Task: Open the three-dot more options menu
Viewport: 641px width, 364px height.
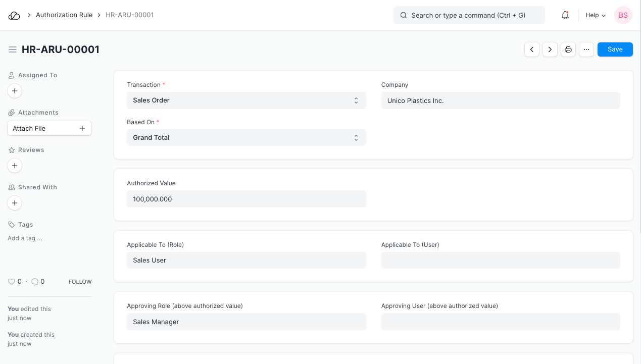Action: pyautogui.click(x=586, y=49)
